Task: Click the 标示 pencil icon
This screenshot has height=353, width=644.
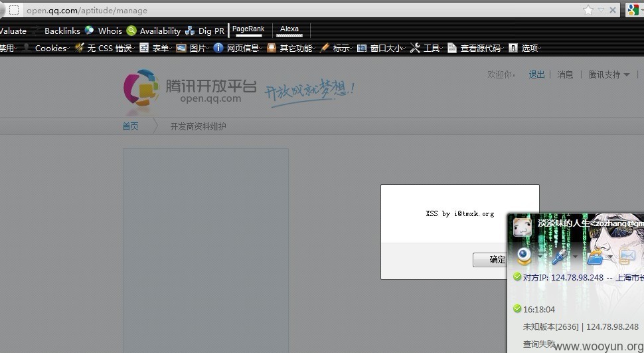Action: tap(325, 48)
